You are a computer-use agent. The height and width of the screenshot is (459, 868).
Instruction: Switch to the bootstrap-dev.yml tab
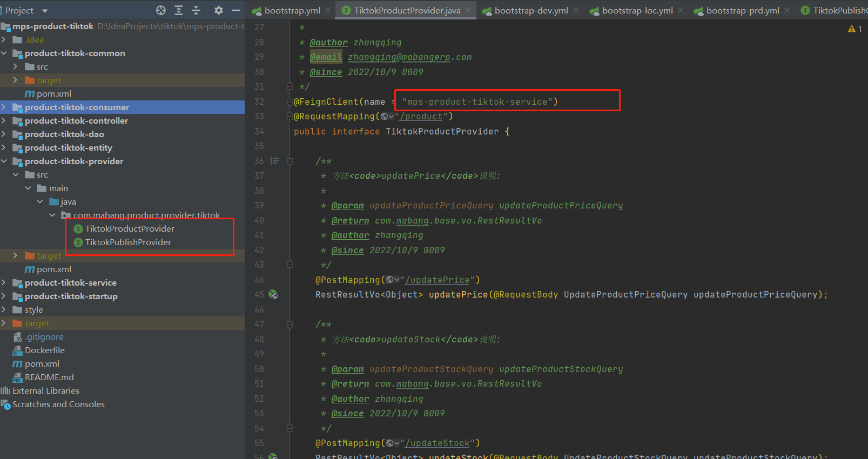coord(530,11)
